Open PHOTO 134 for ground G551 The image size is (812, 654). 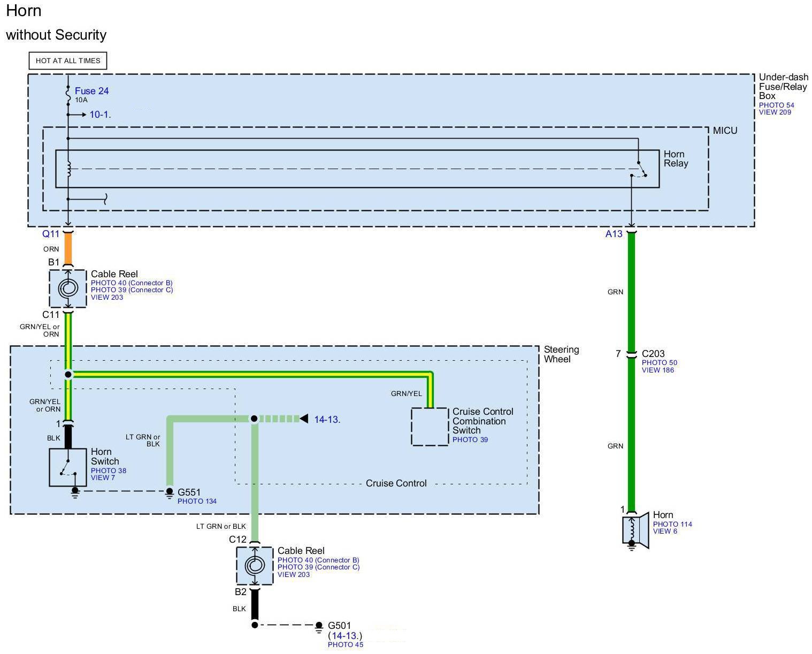pyautogui.click(x=197, y=501)
